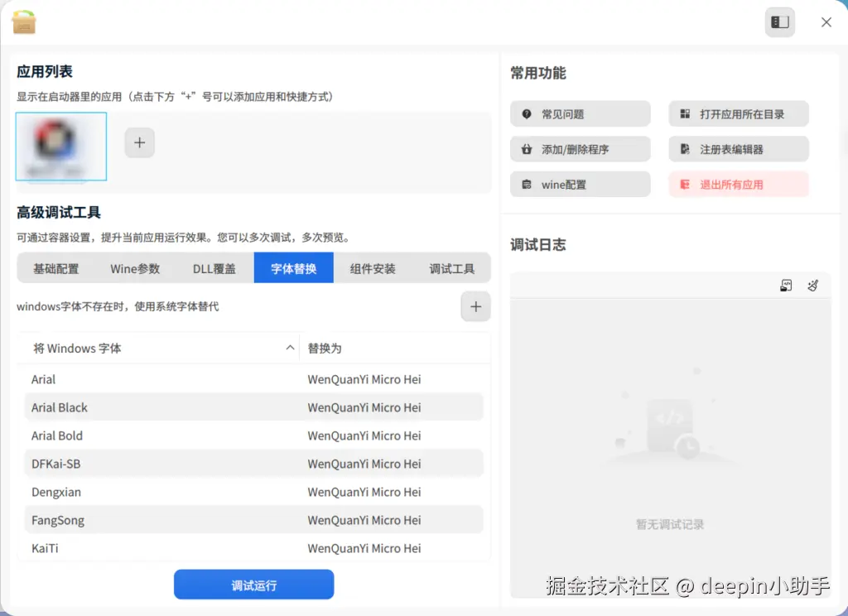
Task: Open 常见问题 FAQ button
Action: coord(581,114)
